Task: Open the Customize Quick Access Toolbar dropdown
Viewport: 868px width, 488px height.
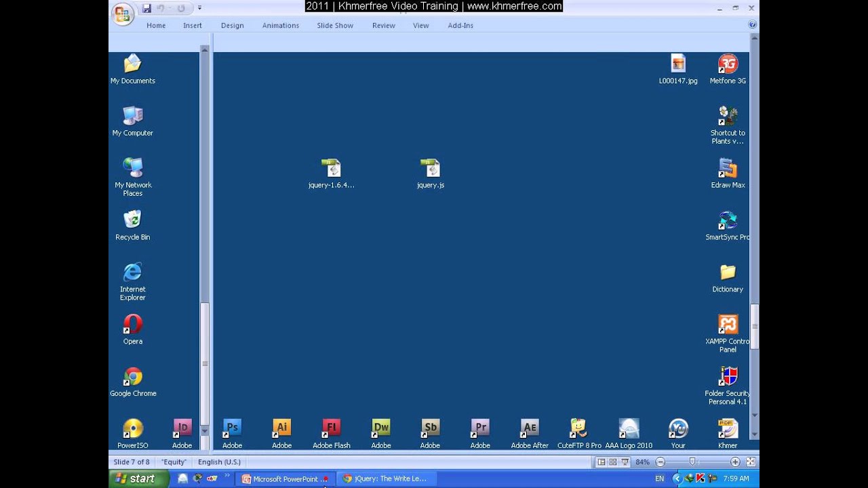Action: click(x=199, y=8)
